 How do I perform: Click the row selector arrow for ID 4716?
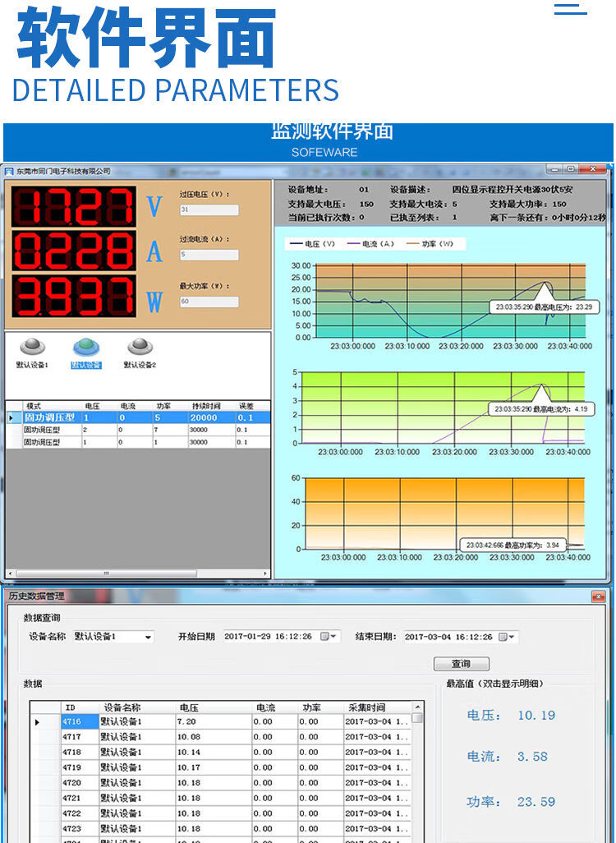(x=37, y=722)
